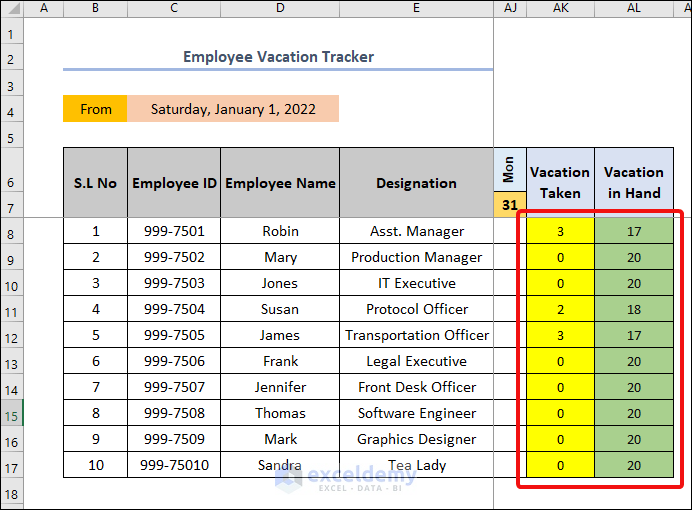Select the Software Engineer designation cell

416,413
